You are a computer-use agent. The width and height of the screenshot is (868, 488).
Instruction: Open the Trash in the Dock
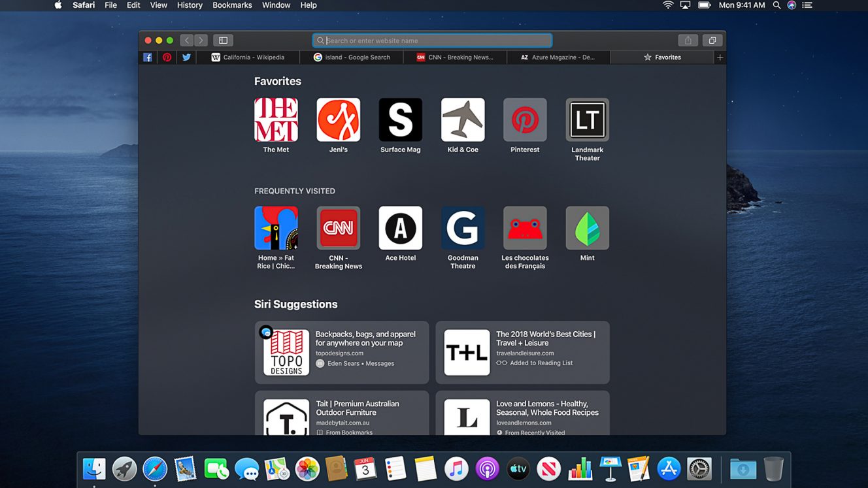point(773,468)
